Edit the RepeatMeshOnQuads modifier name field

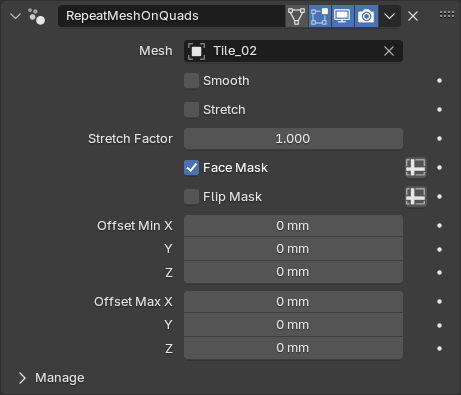pos(171,16)
